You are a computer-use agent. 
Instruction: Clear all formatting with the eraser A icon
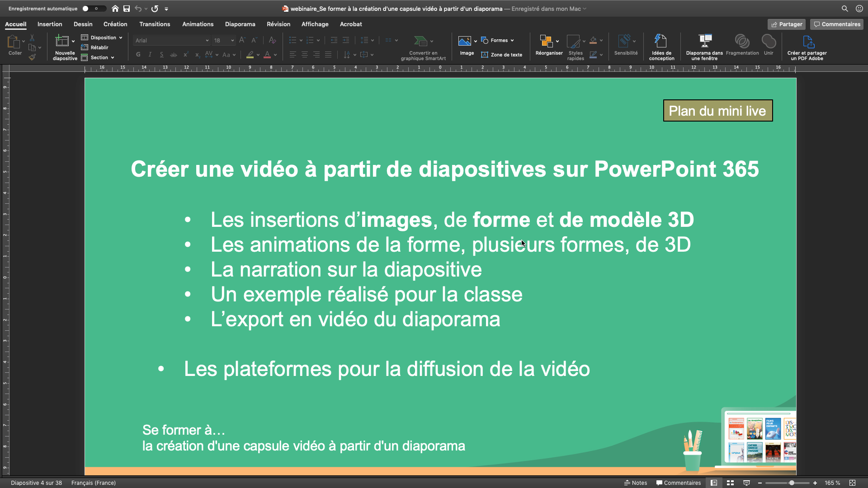[x=272, y=40]
